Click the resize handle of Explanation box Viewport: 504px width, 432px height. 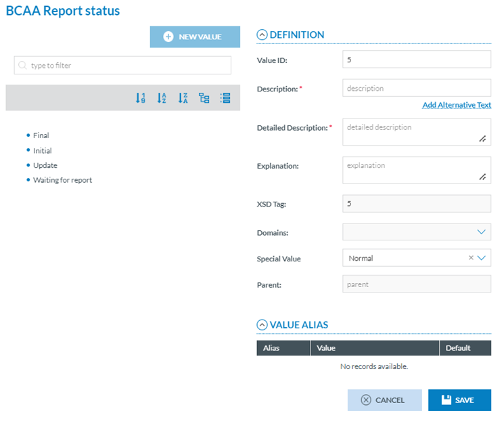click(x=483, y=177)
